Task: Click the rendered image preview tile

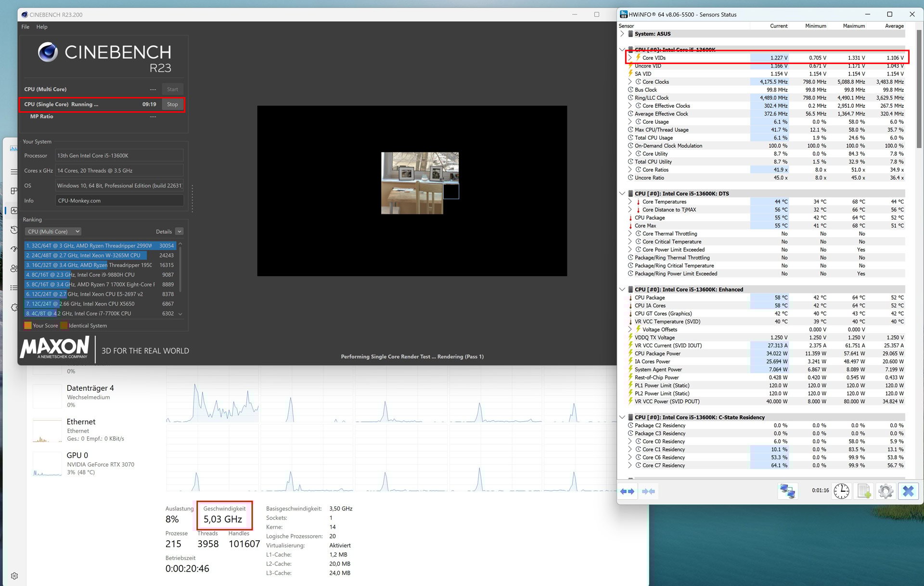Action: (x=420, y=183)
